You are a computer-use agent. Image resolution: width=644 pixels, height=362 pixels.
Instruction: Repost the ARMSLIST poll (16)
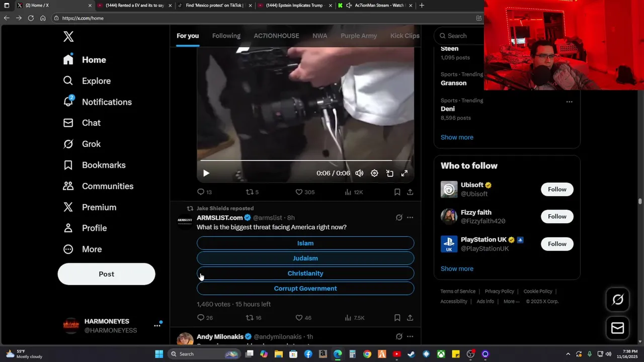[x=253, y=318]
